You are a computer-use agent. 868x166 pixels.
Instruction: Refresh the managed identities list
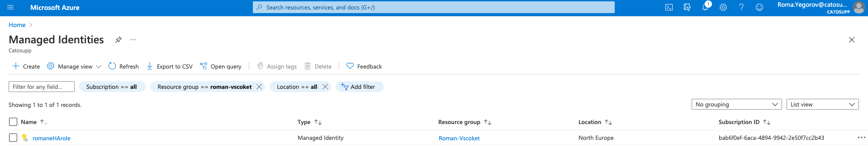click(x=123, y=66)
